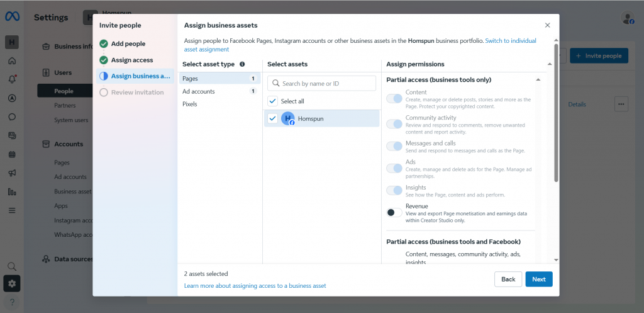Screen dimensions: 644x313
Task: Click the Invite people button in Settings
Action: [x=599, y=55]
